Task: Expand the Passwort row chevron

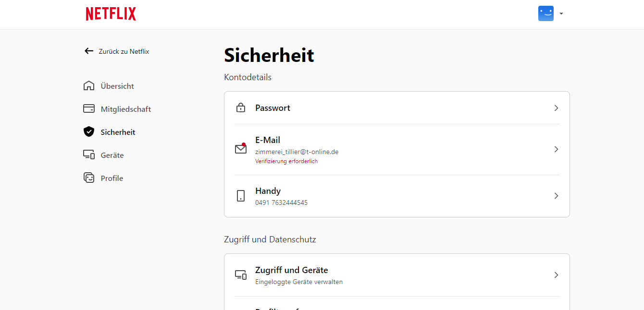Action: (x=556, y=108)
